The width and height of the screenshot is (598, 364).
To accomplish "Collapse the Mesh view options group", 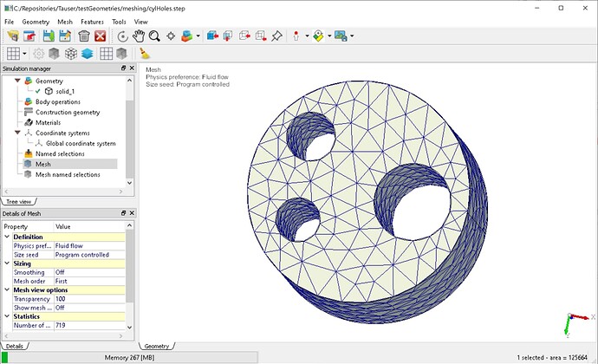I will point(7,289).
